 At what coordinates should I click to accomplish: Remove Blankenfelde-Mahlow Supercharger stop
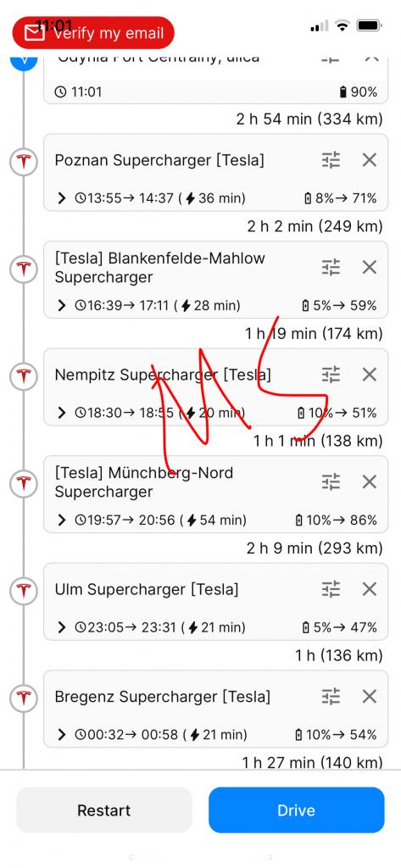click(x=370, y=267)
